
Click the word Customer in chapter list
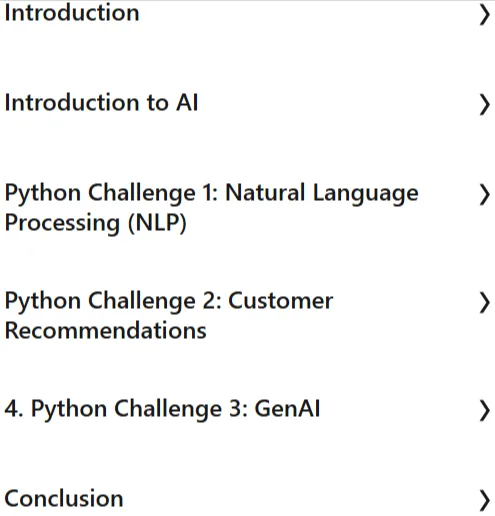[x=281, y=300]
